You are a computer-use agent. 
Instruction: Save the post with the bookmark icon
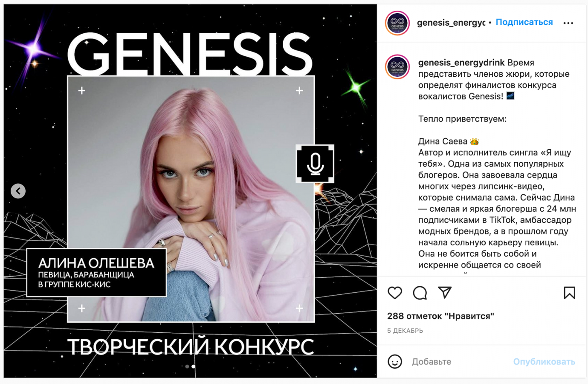pyautogui.click(x=569, y=293)
